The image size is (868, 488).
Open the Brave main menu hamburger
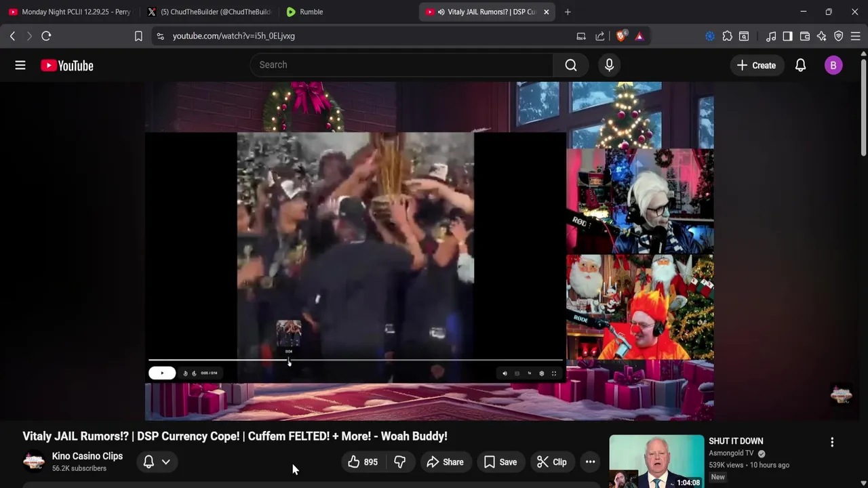click(x=856, y=36)
